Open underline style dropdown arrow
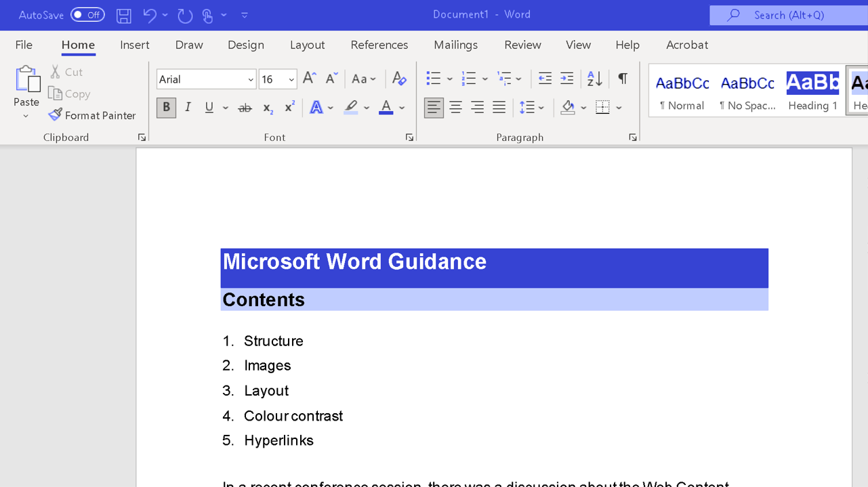The image size is (868, 487). coord(226,108)
